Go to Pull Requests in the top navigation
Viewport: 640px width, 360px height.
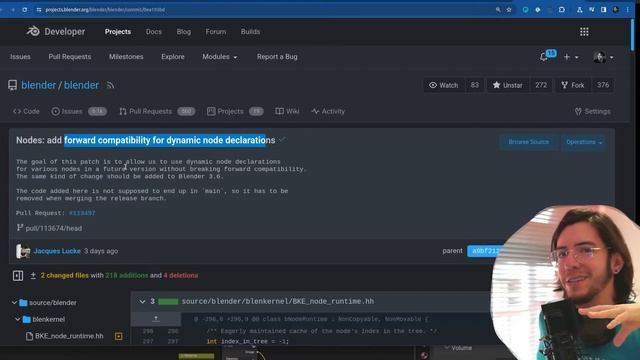pos(70,57)
